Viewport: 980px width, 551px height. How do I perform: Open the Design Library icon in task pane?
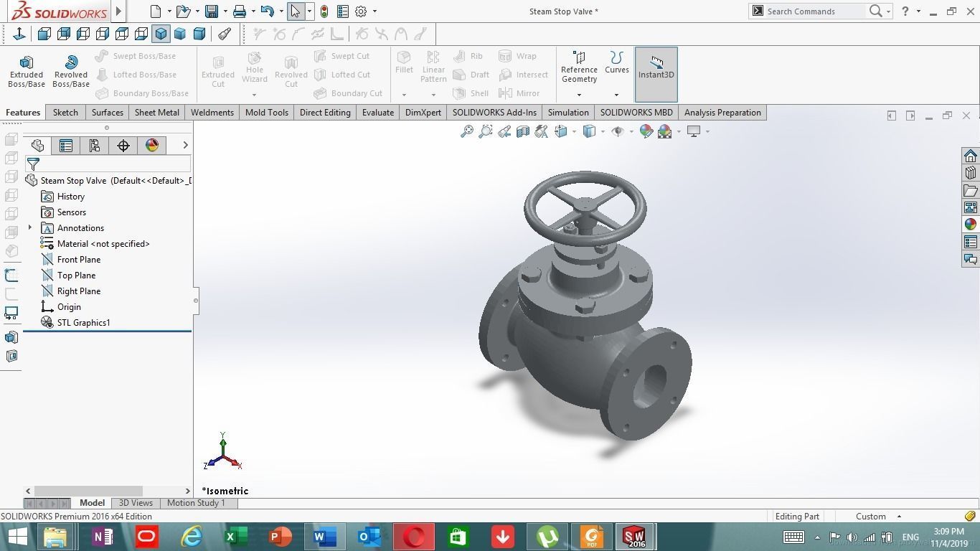click(971, 174)
